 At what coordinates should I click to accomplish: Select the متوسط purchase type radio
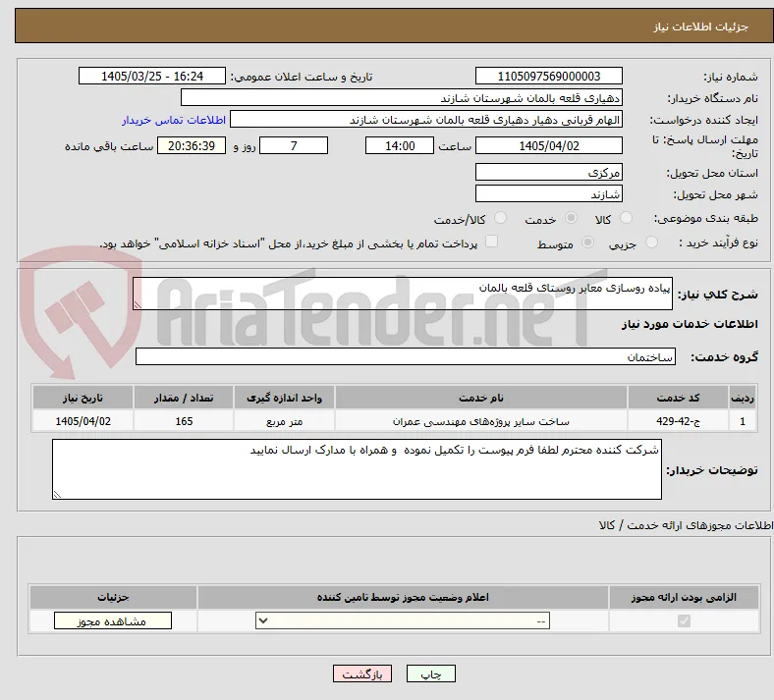coord(587,242)
